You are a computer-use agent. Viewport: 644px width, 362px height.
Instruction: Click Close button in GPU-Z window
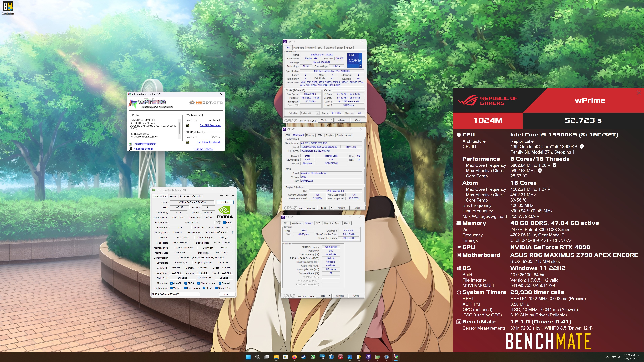coord(227,295)
